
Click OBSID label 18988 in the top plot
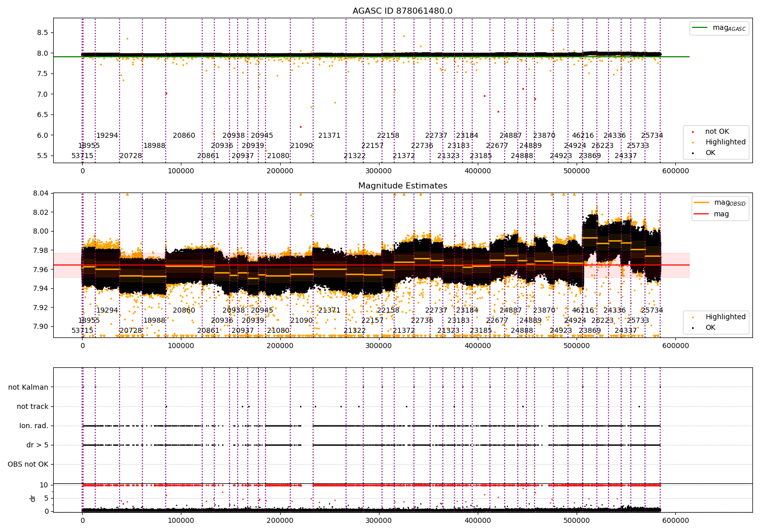154,146
